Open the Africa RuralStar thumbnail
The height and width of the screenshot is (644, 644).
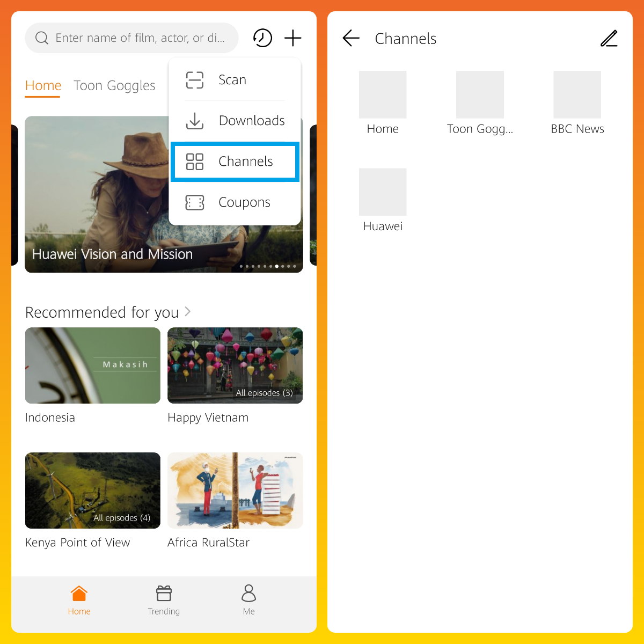pyautogui.click(x=235, y=491)
